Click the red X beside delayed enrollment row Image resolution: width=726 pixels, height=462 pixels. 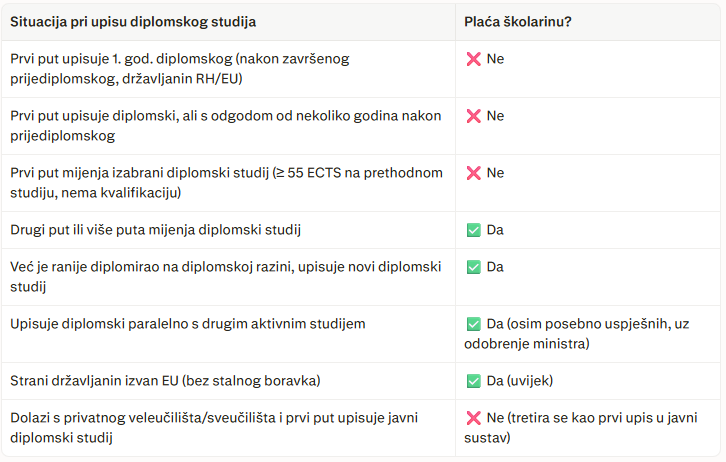click(x=473, y=116)
